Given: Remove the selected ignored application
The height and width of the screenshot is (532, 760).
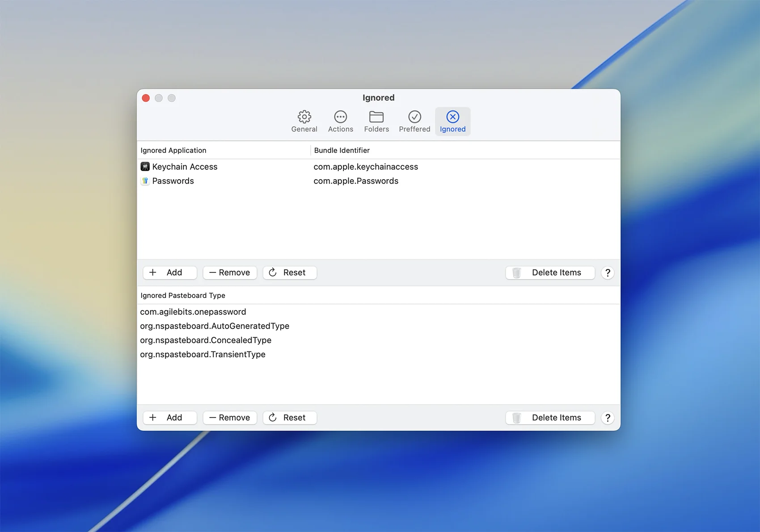Looking at the screenshot, I should (230, 272).
